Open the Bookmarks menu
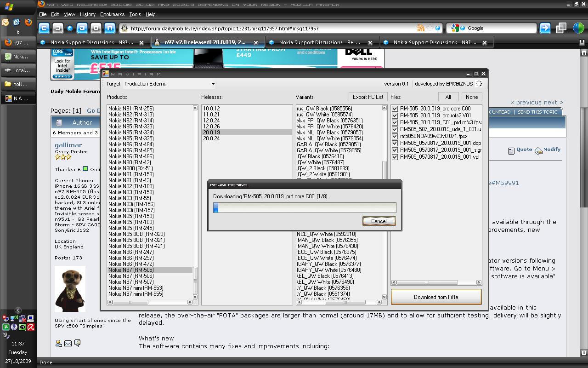Viewport: 588px width, 368px height. (x=112, y=14)
